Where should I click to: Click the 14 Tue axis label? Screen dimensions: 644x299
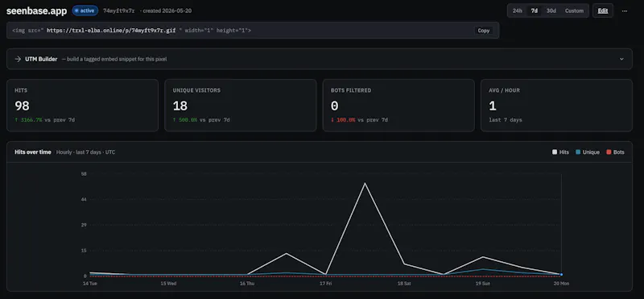[89, 284]
